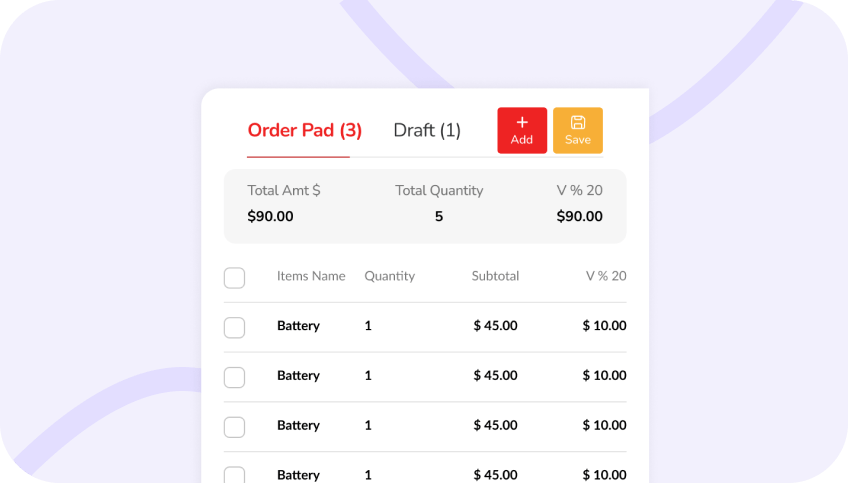
Task: Click the Quantity column header
Action: (x=389, y=276)
